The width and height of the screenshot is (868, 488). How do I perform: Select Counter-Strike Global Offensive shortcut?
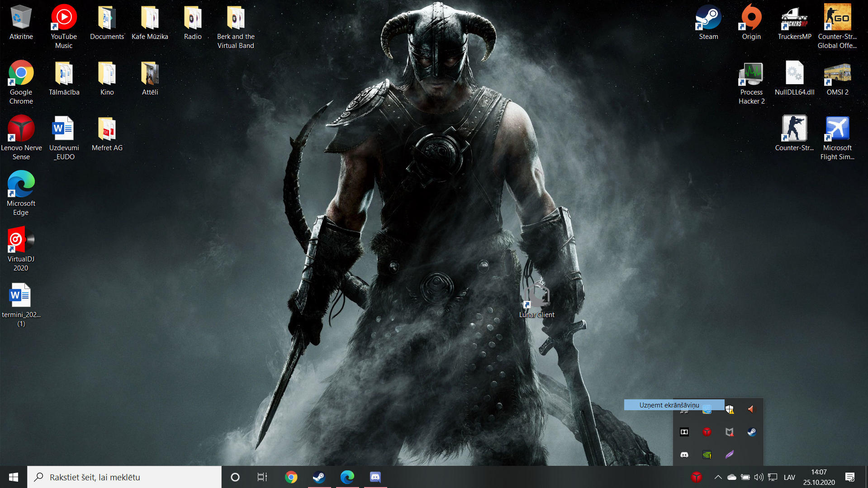[x=837, y=27]
